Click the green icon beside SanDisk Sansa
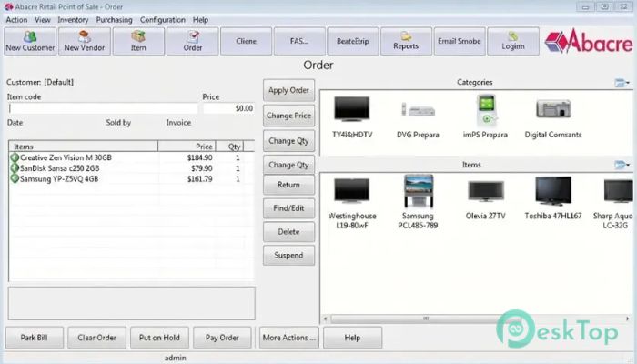This screenshot has height=364, width=637. click(x=15, y=167)
